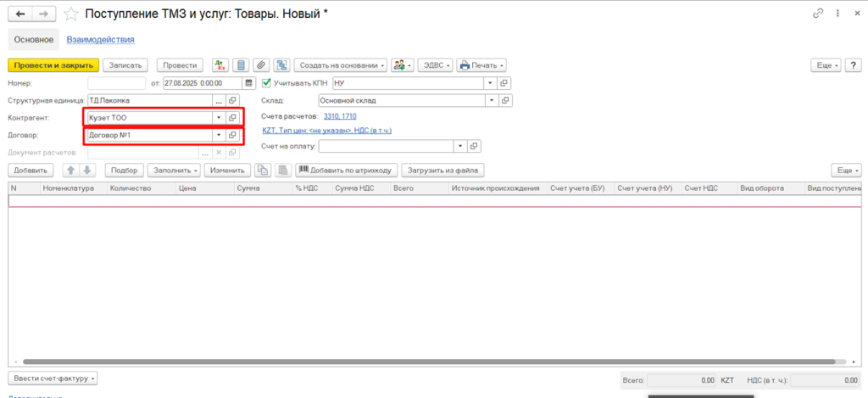Expand the Склад dropdown arrow
Image resolution: width=868 pixels, height=398 pixels.
490,100
